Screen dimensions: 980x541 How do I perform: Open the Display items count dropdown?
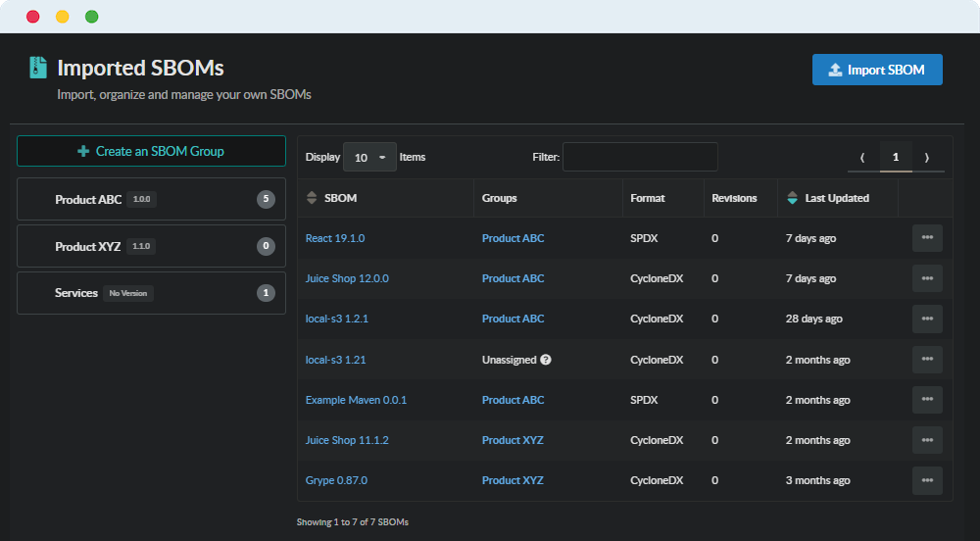tap(369, 158)
